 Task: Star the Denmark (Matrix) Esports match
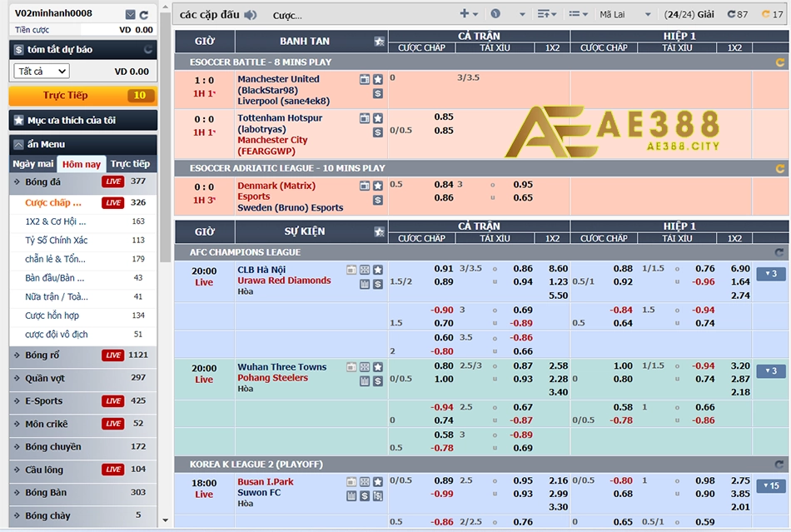pos(378,186)
